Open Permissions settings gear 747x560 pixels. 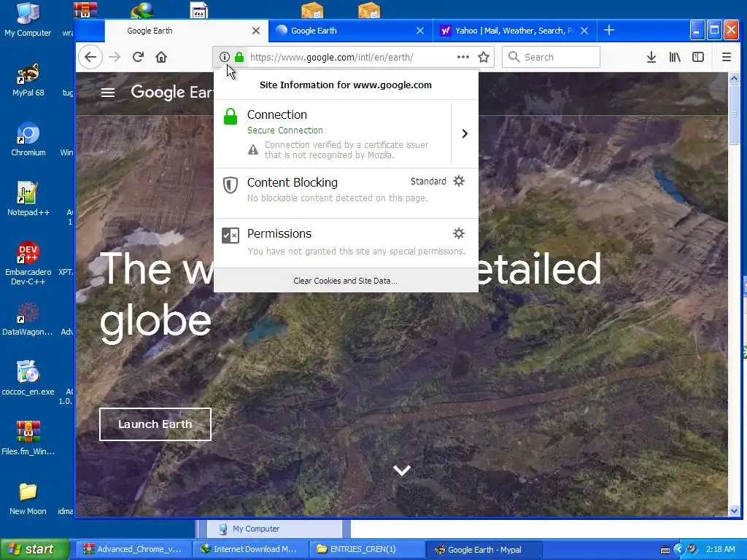pos(459,233)
